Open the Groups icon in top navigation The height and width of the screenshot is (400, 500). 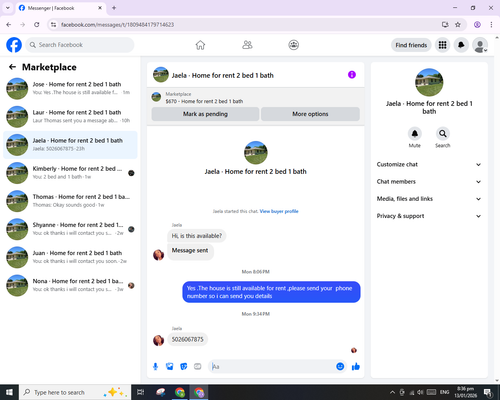coord(294,45)
